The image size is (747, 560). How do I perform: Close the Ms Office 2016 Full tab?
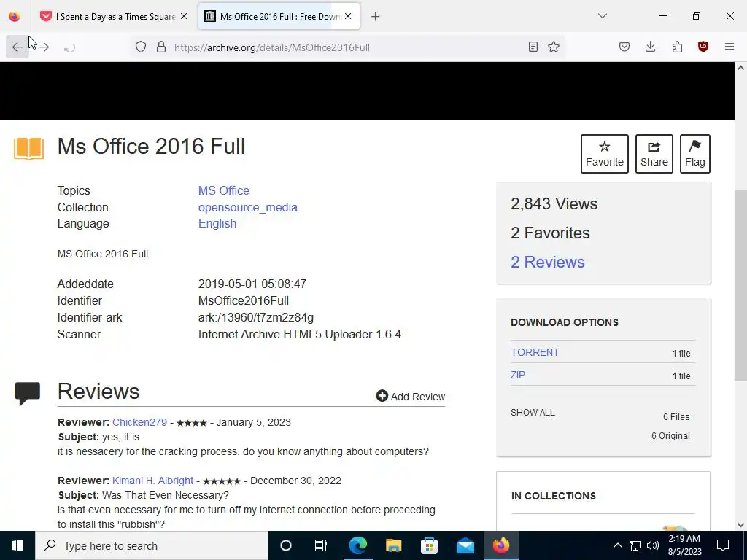348,16
